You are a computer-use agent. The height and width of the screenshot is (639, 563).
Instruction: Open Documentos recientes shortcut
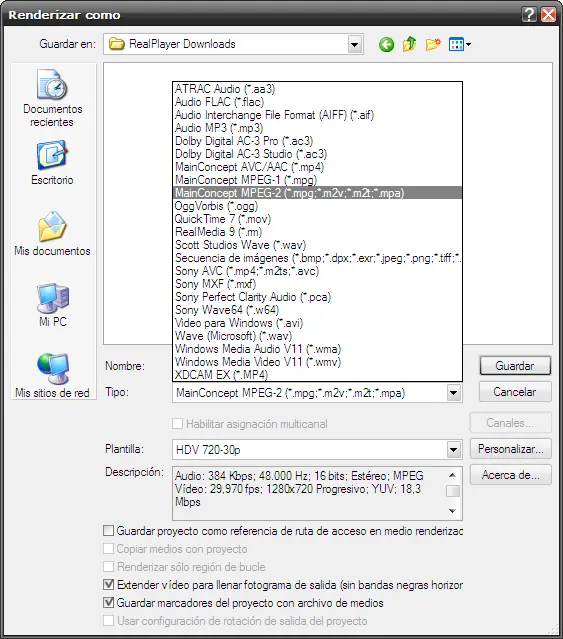(53, 98)
